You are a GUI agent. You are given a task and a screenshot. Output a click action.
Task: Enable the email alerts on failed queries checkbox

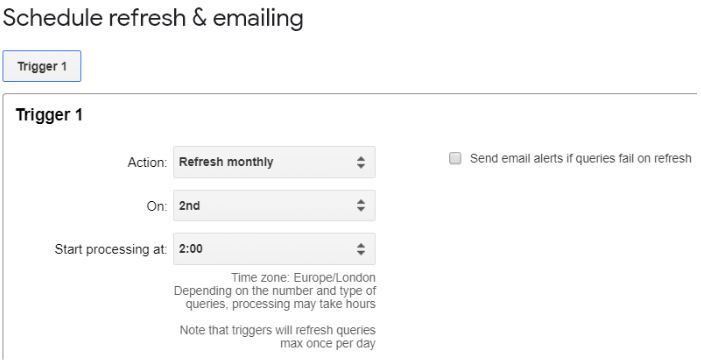tap(455, 159)
